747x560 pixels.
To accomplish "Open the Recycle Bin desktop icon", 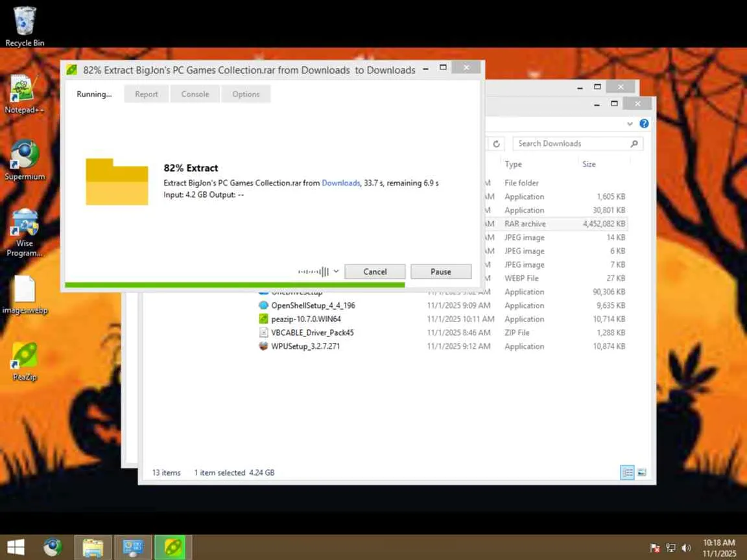I will (x=24, y=26).
